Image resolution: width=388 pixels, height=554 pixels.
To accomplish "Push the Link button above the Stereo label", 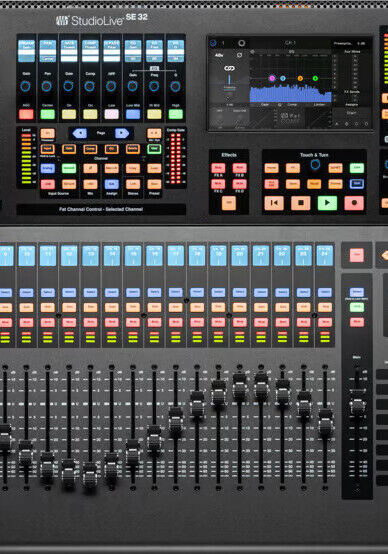I will [133, 184].
